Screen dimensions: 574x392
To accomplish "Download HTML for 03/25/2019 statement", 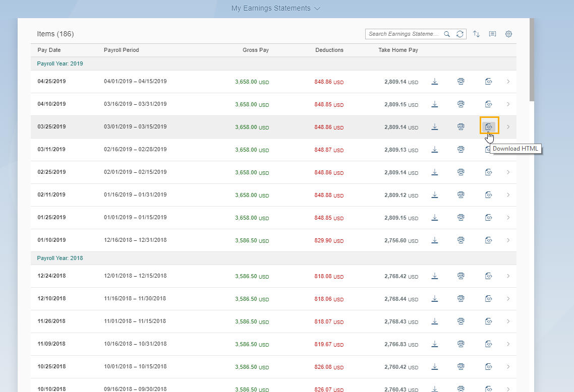I will coord(488,127).
